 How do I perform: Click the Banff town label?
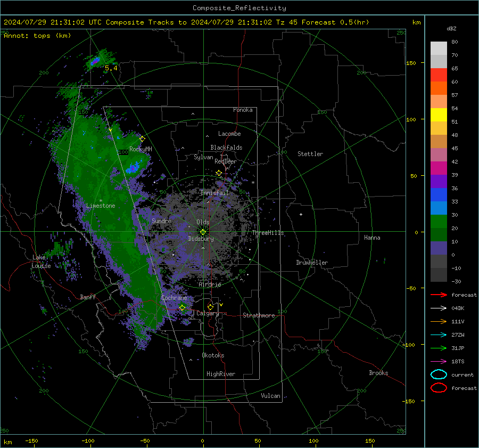[x=88, y=297]
